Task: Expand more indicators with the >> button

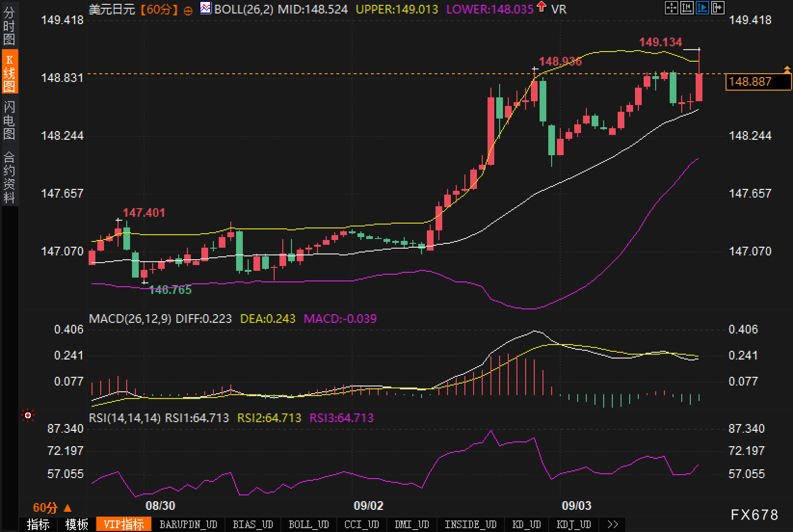Action: pyautogui.click(x=612, y=524)
